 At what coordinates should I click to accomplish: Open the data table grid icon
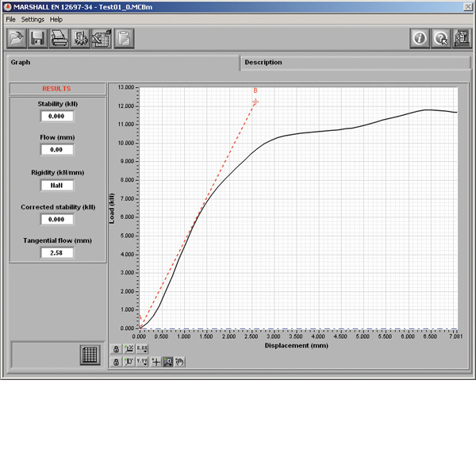91,355
